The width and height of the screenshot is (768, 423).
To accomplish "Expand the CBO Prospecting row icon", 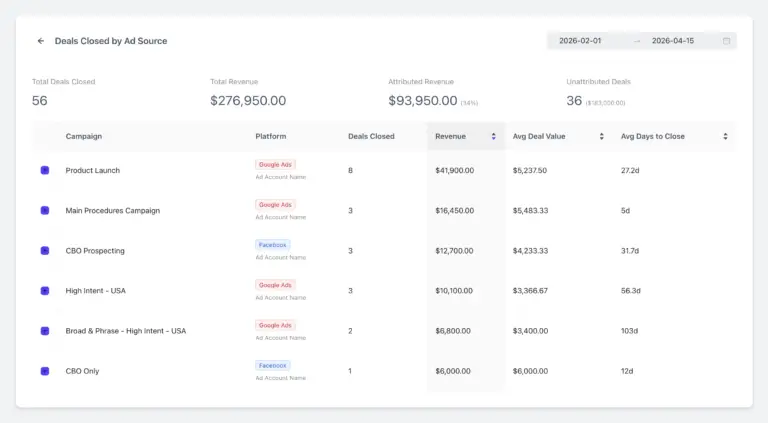I will (45, 251).
